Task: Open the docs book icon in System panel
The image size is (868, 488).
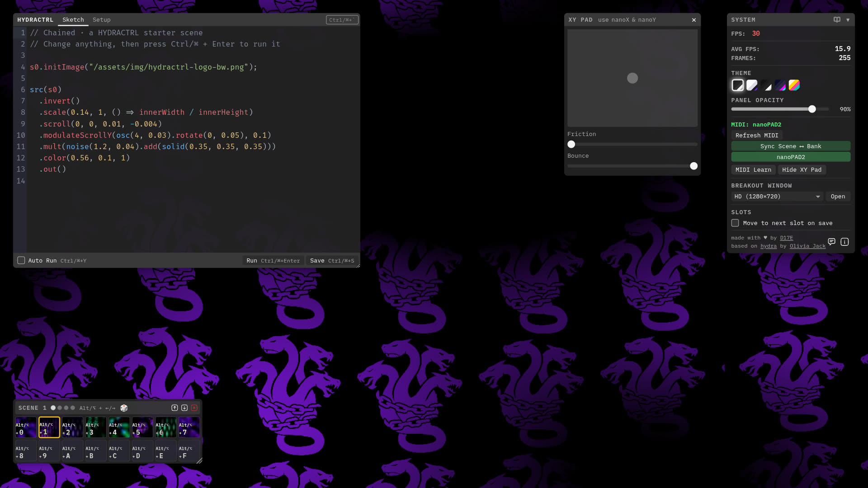Action: pyautogui.click(x=837, y=20)
